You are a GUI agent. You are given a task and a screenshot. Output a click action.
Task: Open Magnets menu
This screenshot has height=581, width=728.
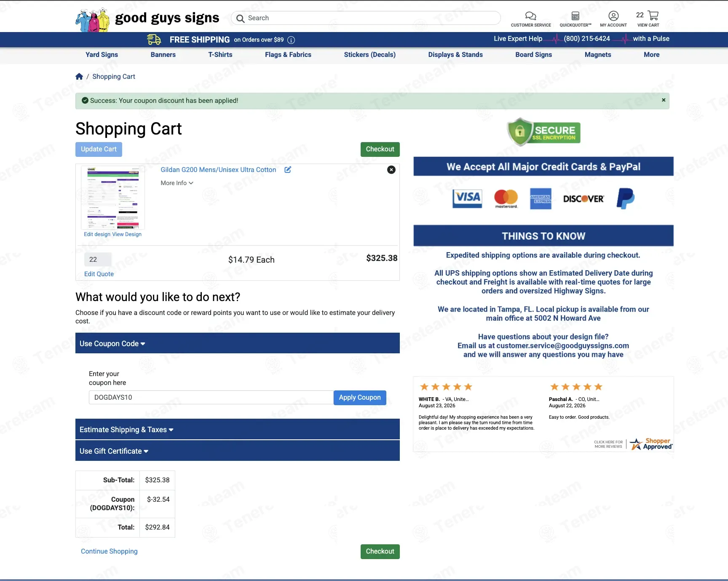(x=598, y=55)
